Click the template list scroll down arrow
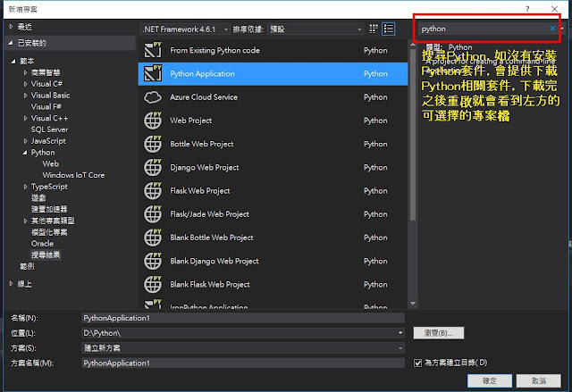The width and height of the screenshot is (572, 392). pyautogui.click(x=413, y=303)
